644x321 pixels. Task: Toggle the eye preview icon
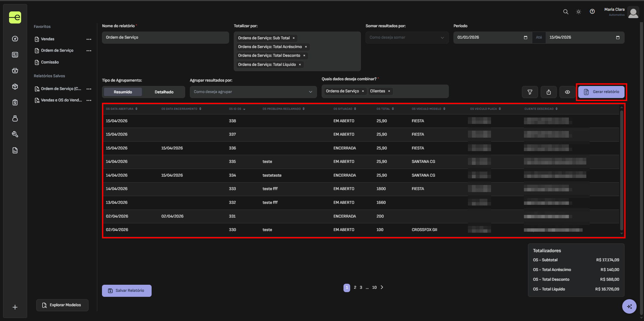(x=568, y=92)
